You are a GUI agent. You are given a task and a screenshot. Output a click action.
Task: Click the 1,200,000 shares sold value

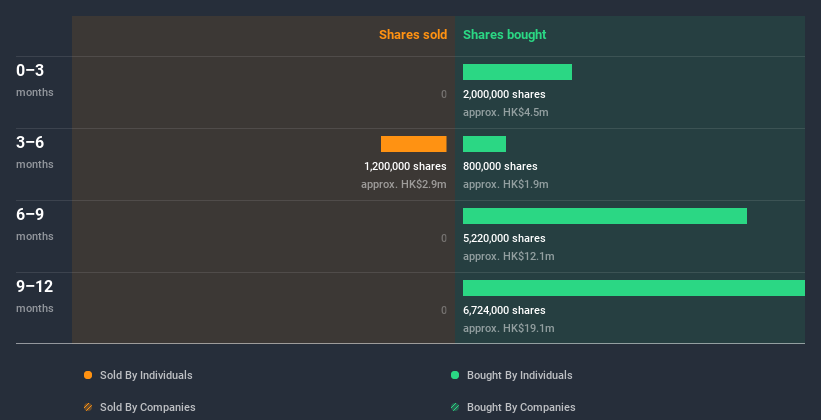tap(405, 167)
